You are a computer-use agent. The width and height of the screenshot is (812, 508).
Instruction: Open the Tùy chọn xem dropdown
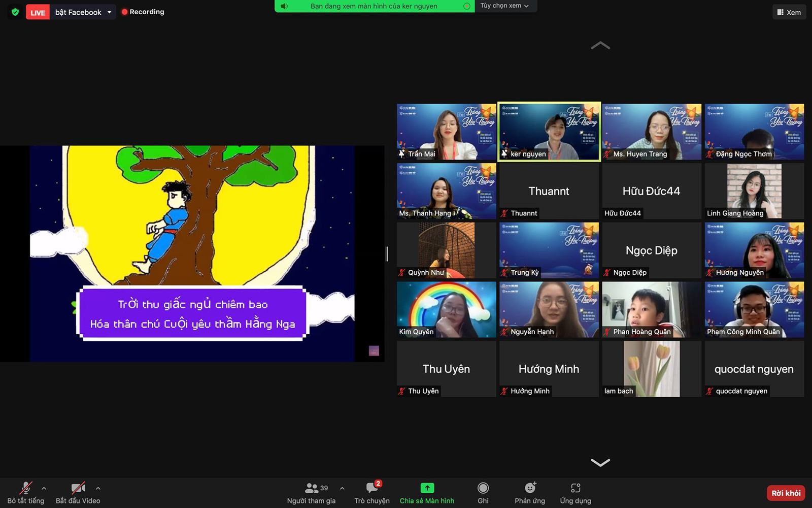(x=505, y=6)
